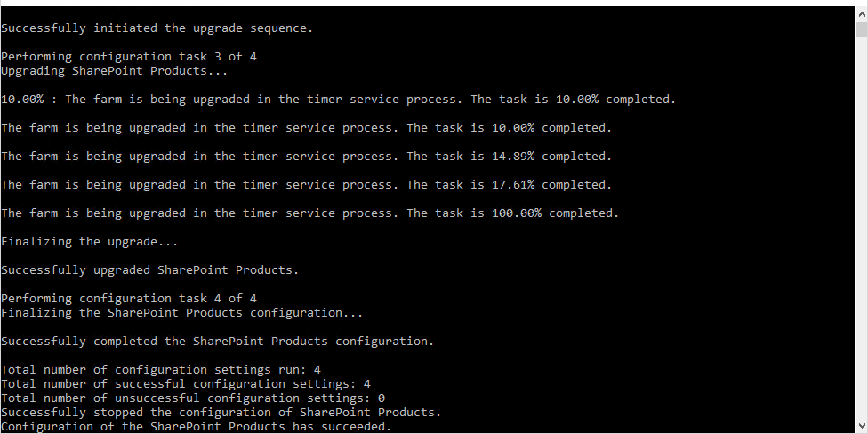This screenshot has width=868, height=434.
Task: Click the 'Performing configuration task 3 of 4' line
Action: coord(129,56)
